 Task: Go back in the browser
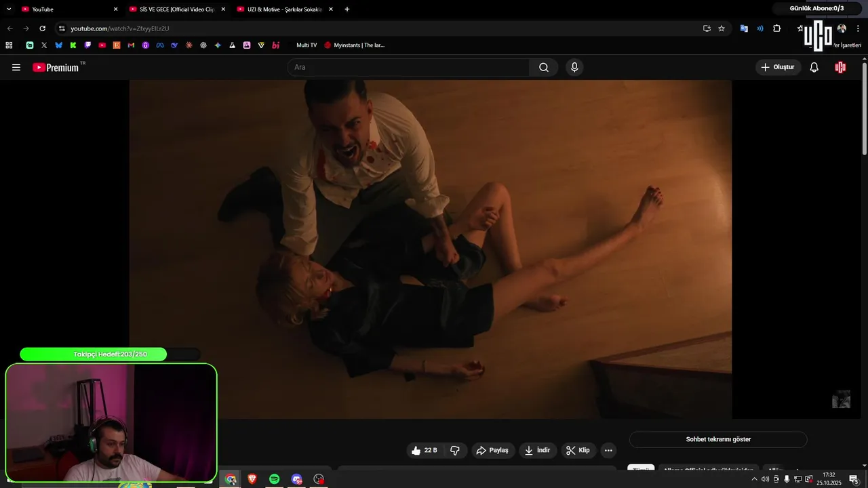click(x=9, y=28)
